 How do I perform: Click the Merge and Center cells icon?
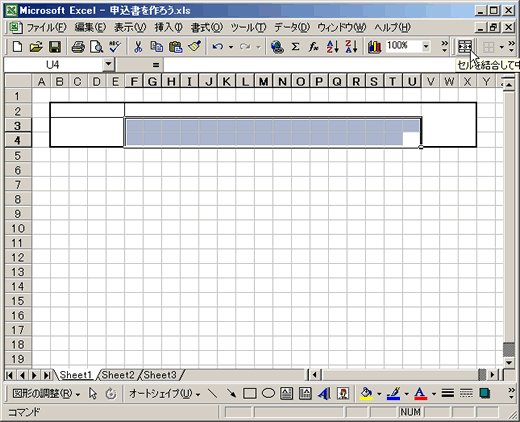pyautogui.click(x=465, y=47)
